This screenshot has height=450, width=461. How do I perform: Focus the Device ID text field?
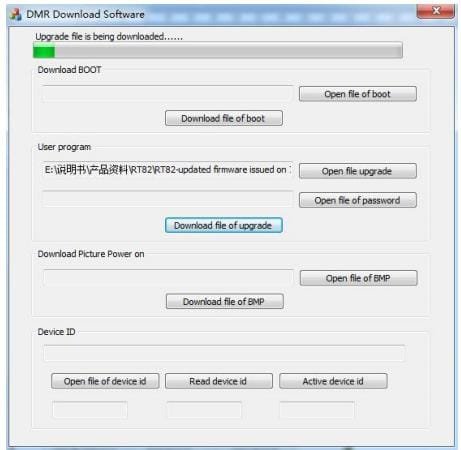pos(224,353)
